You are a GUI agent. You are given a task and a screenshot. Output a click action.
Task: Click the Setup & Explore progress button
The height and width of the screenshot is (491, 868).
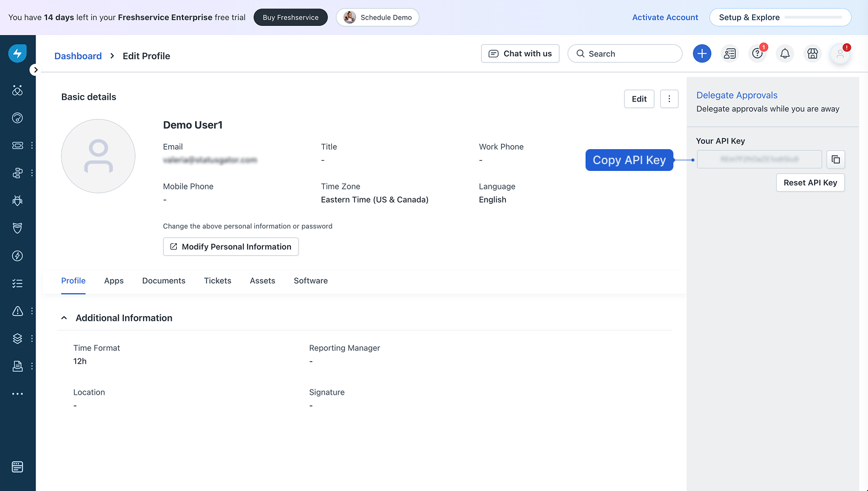[x=780, y=17]
